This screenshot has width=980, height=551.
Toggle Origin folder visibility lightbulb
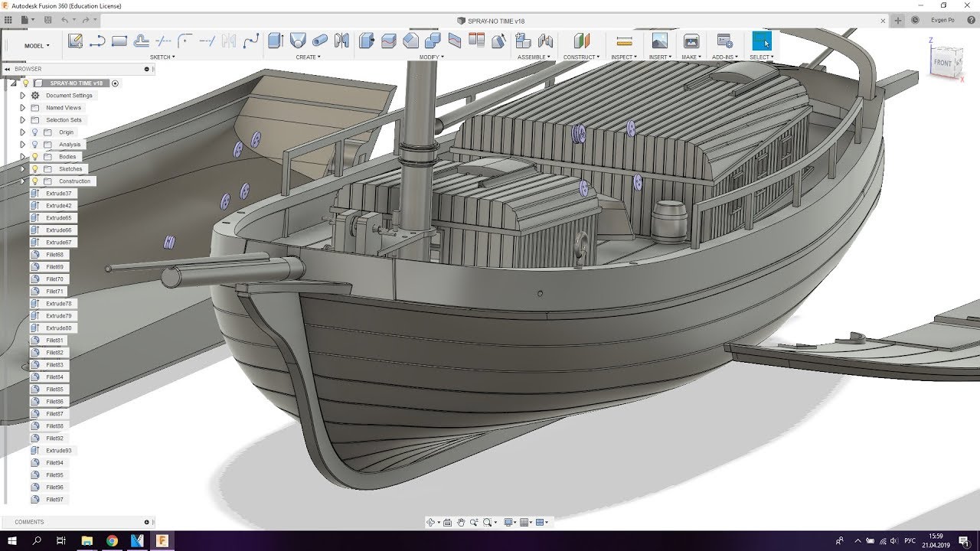(x=34, y=132)
